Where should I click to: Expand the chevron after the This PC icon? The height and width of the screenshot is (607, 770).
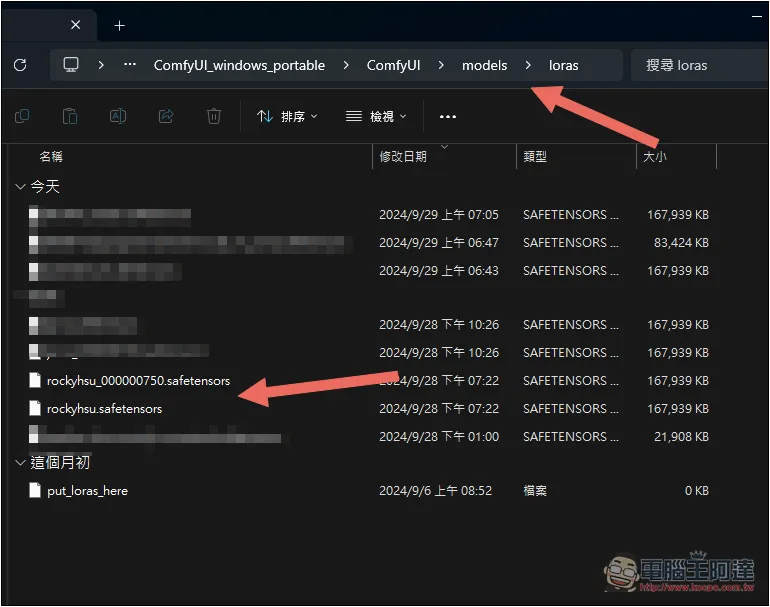tap(101, 65)
